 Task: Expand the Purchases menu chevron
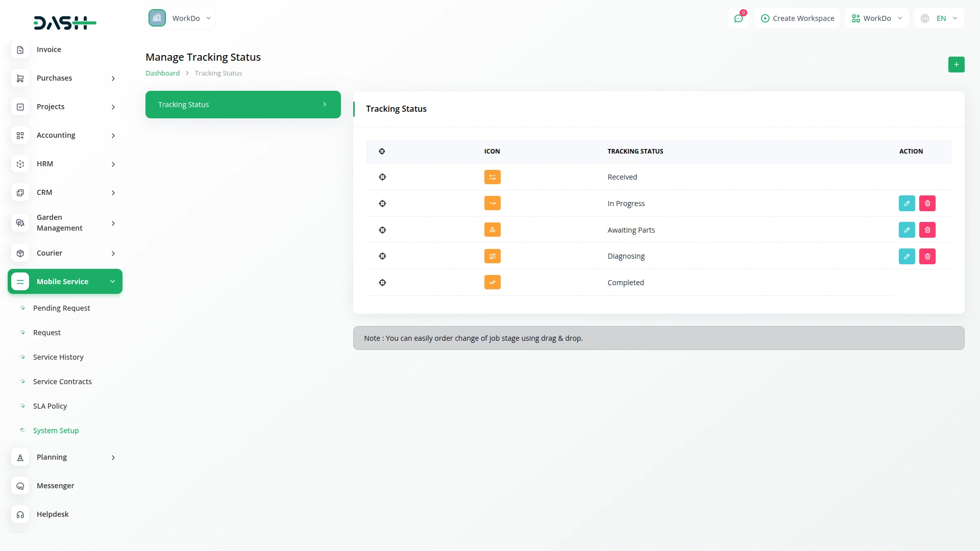(113, 79)
